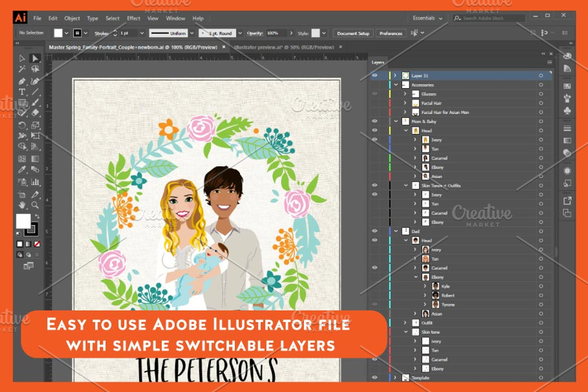Select the Column Graph tool
The height and width of the screenshot is (392, 588).
[35, 182]
